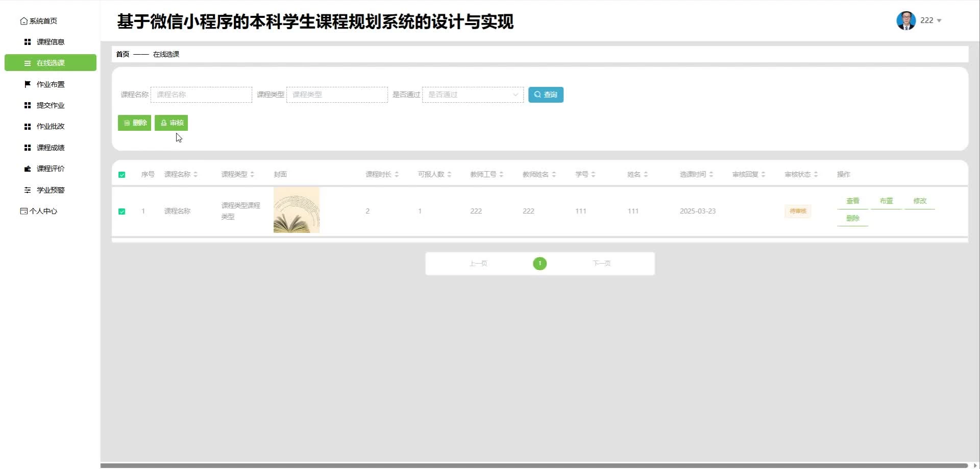
Task: Uncheck the checkbox for row 1
Action: tap(122, 212)
